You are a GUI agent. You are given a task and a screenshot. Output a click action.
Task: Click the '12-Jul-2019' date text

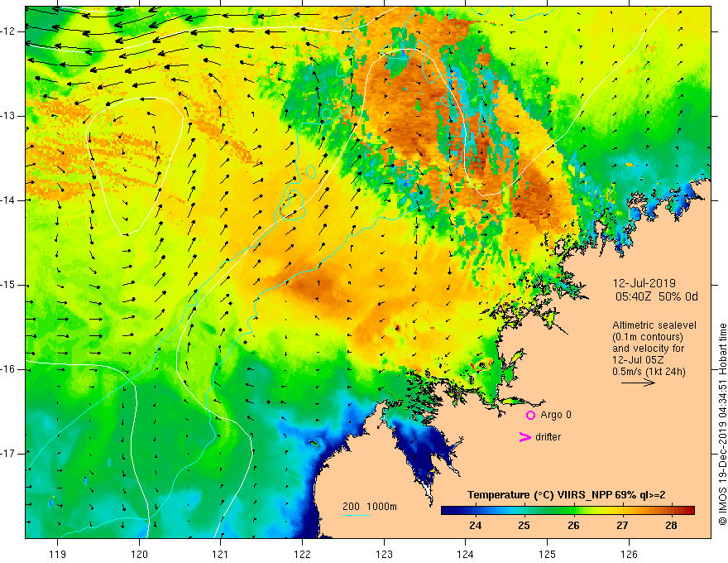pos(644,283)
